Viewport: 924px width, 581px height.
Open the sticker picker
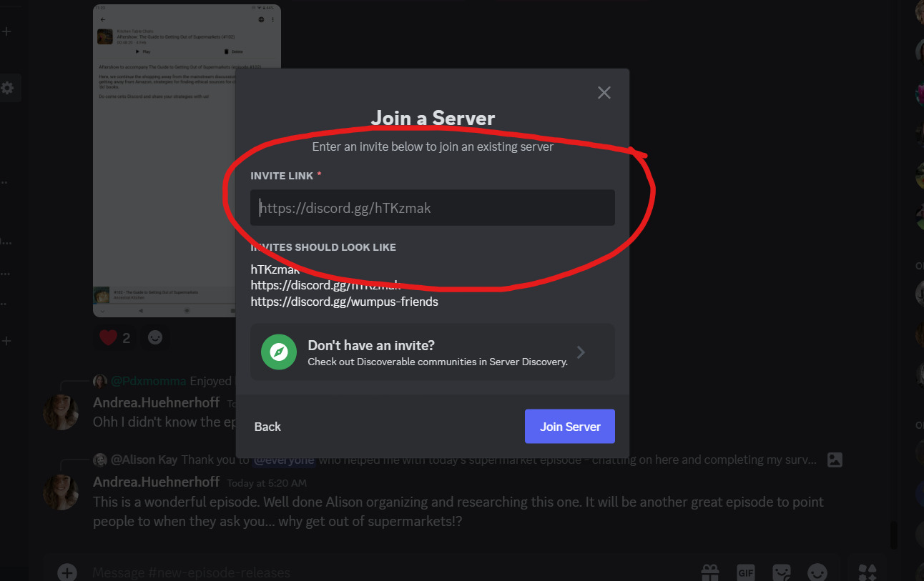(782, 572)
